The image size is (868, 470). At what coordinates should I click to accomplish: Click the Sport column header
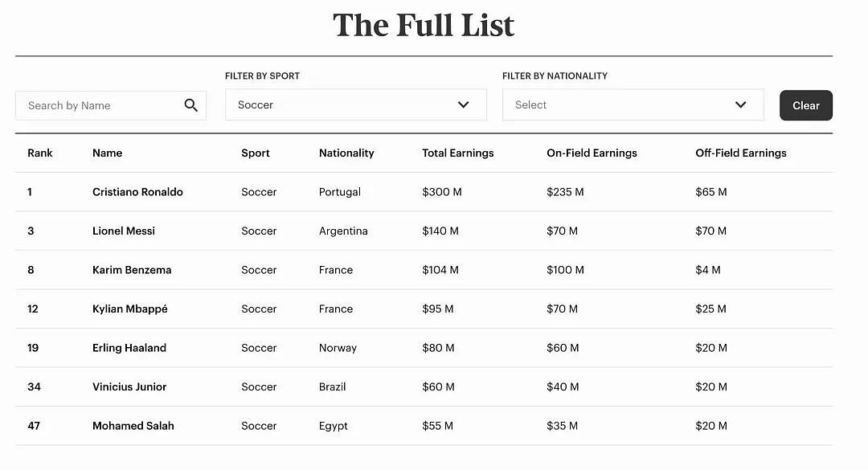(x=256, y=153)
